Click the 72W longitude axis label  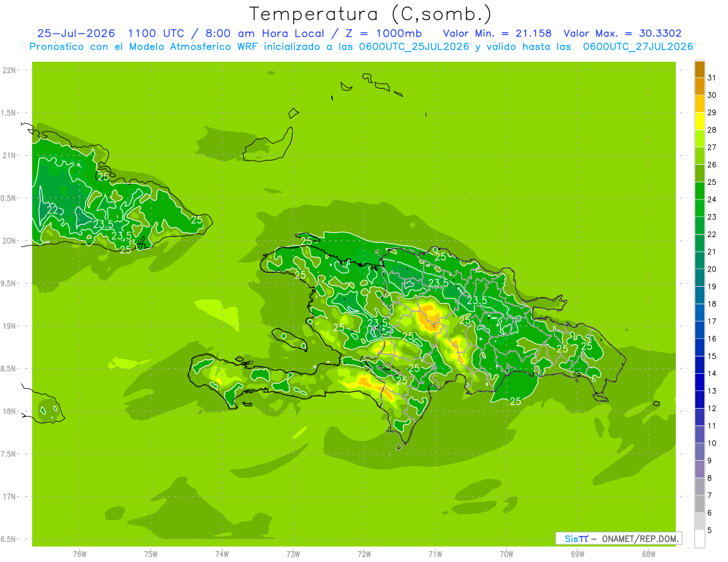(364, 554)
